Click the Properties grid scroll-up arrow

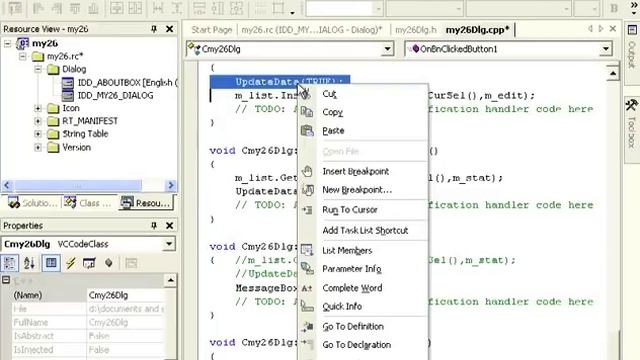pyautogui.click(x=170, y=280)
